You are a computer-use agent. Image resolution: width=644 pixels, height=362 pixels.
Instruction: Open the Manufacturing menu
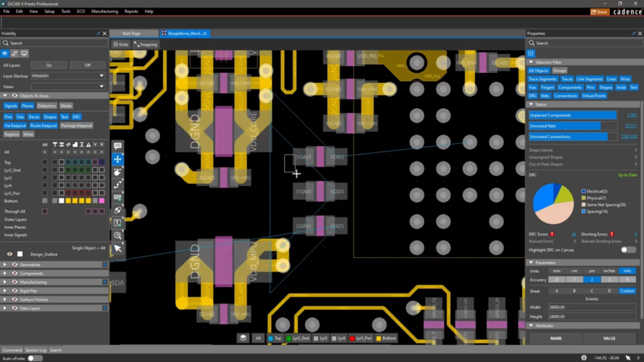coord(104,11)
